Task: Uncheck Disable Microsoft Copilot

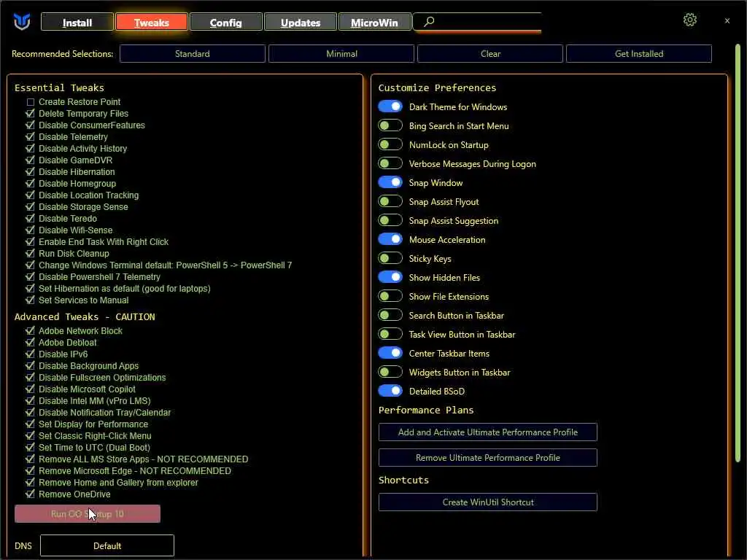Action: click(x=31, y=389)
